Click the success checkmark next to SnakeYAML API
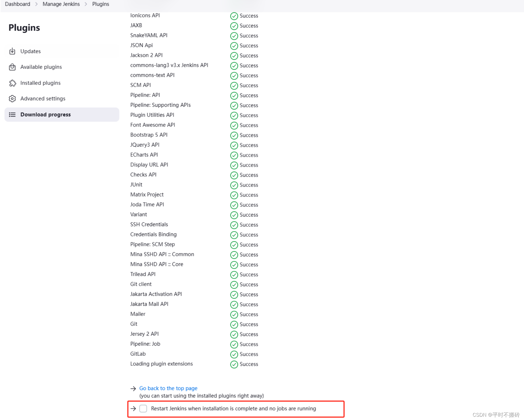This screenshot has width=524, height=420. tap(234, 36)
